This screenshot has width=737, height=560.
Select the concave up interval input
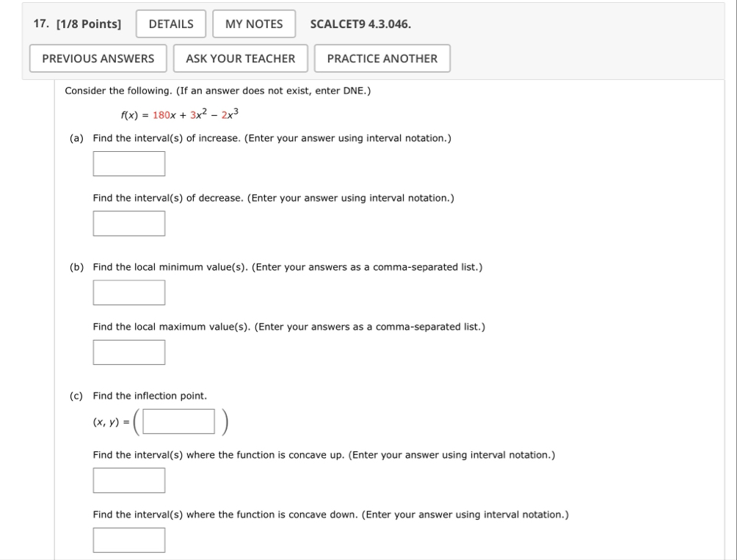tap(128, 480)
